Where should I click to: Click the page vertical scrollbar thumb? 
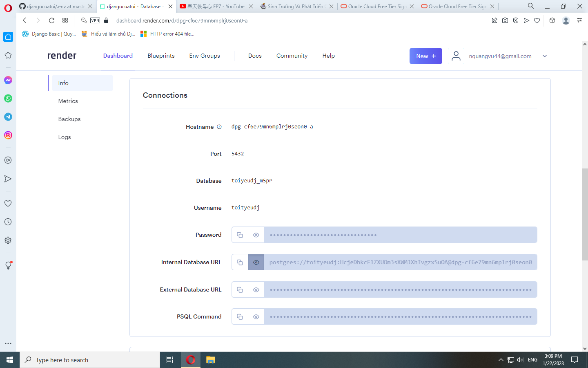(x=585, y=214)
